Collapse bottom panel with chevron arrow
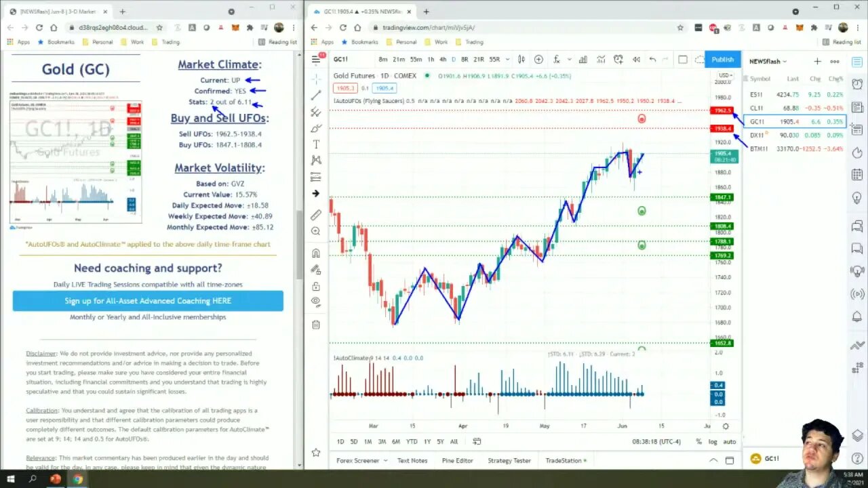 coord(713,460)
